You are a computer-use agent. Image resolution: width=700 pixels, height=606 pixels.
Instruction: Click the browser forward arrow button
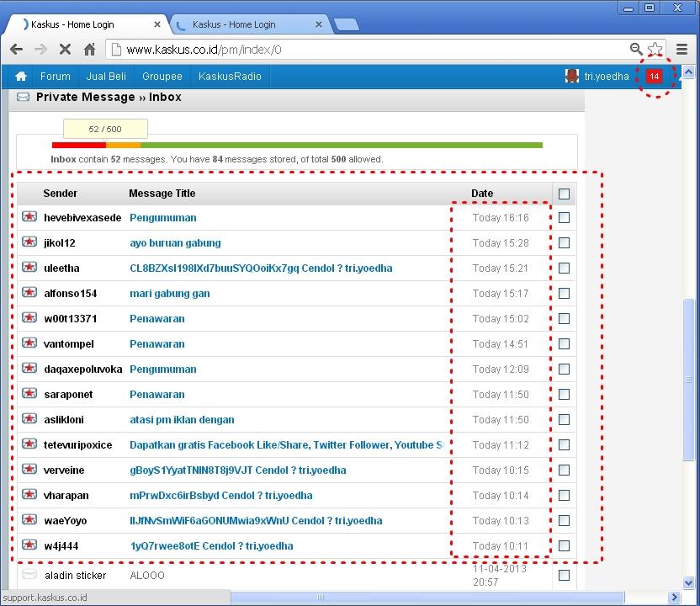(x=40, y=49)
